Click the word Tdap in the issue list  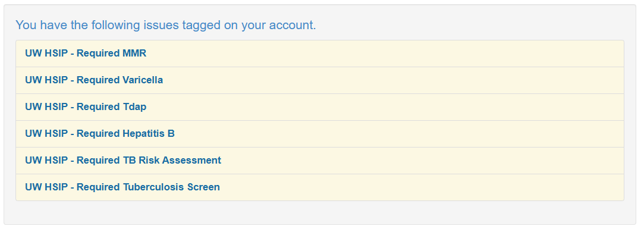click(x=134, y=107)
